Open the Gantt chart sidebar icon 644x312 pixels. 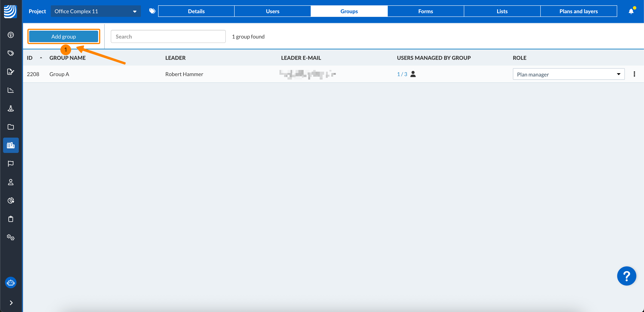point(11,90)
